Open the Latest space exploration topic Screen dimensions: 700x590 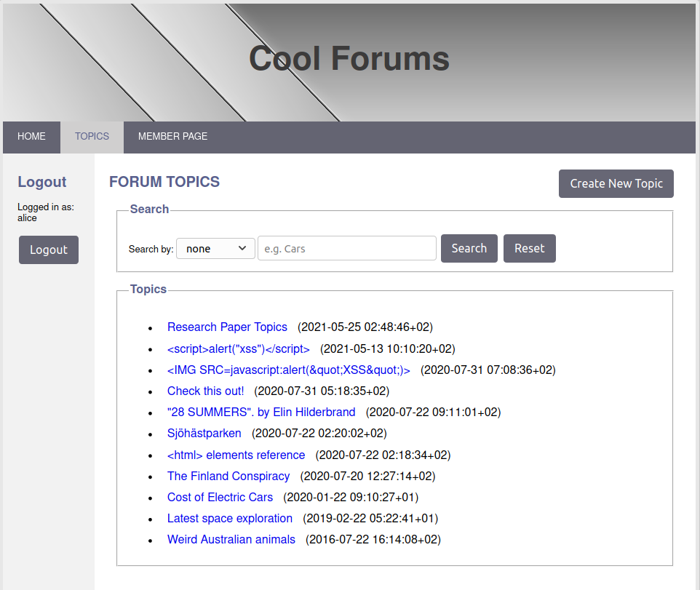coord(229,519)
